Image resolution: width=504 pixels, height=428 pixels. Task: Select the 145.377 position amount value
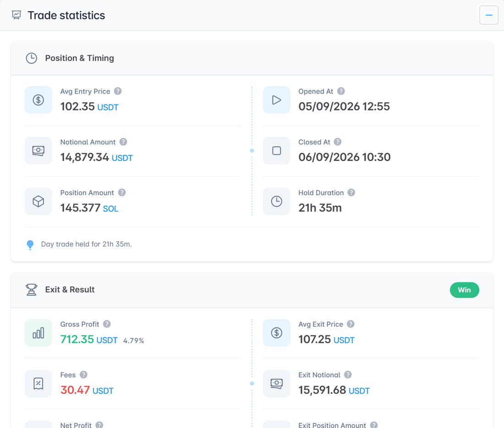pos(80,208)
